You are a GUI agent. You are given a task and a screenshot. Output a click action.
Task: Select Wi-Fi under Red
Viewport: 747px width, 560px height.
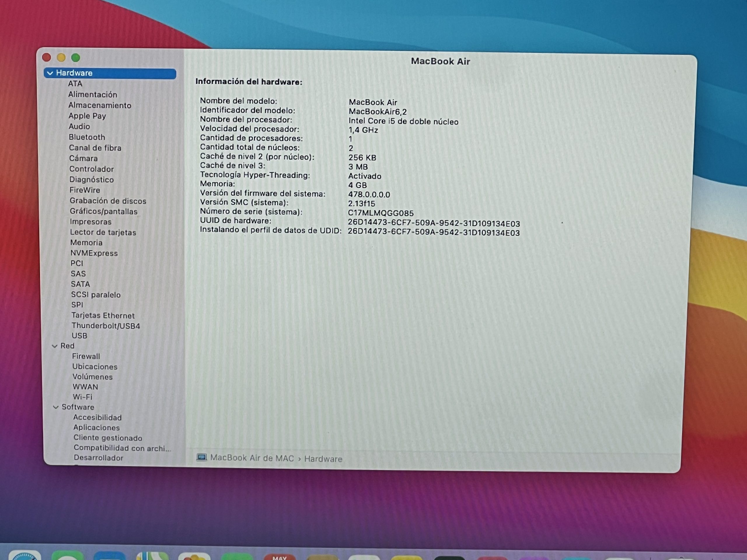(x=82, y=397)
